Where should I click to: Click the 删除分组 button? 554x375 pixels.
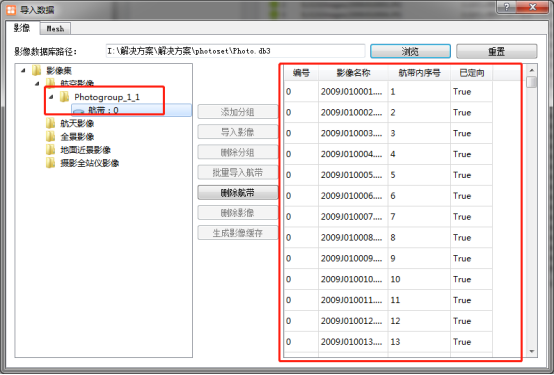pos(237,152)
